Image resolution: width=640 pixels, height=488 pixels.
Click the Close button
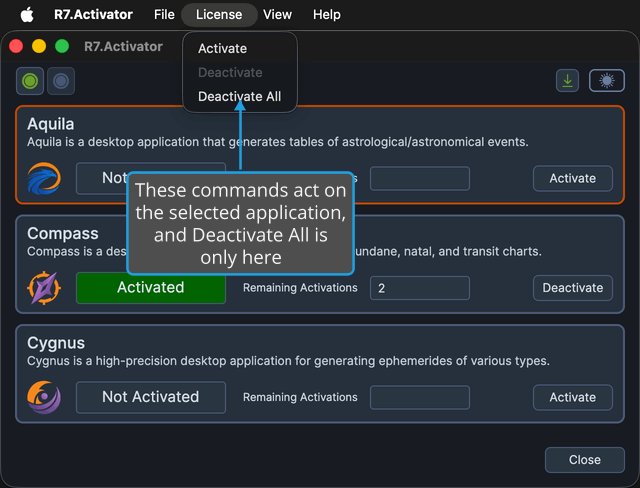coord(585,460)
